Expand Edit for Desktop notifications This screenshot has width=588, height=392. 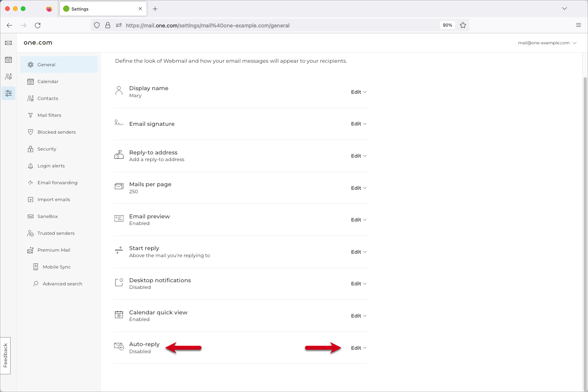coord(358,284)
